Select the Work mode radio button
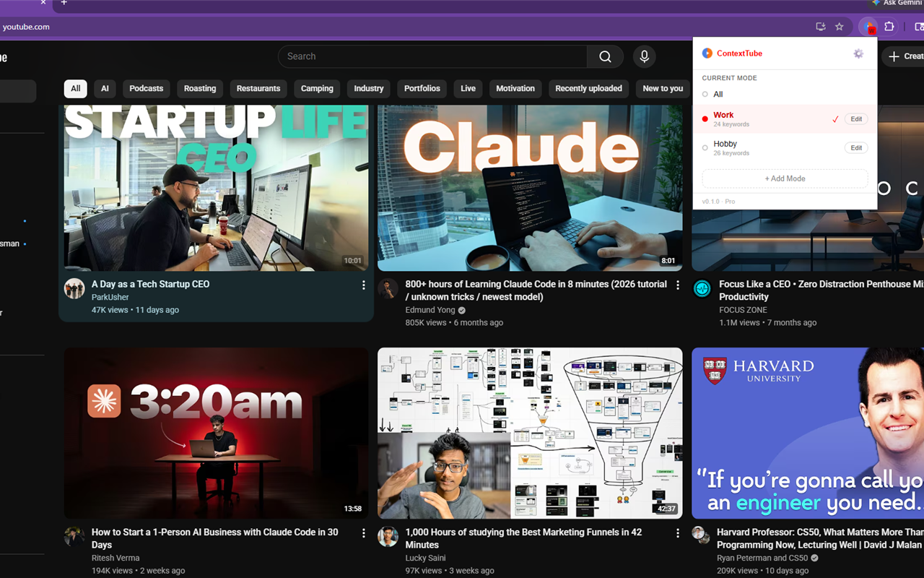This screenshot has width=924, height=578. point(705,118)
